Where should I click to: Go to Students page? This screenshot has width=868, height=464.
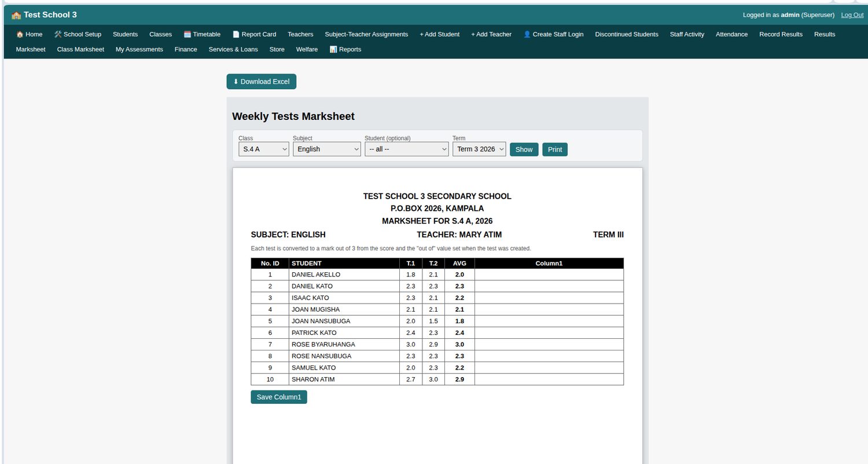click(125, 34)
